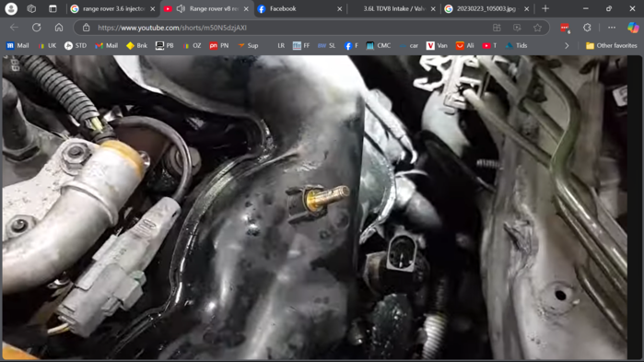Close the range rover 3.6 injector tab

(x=153, y=8)
